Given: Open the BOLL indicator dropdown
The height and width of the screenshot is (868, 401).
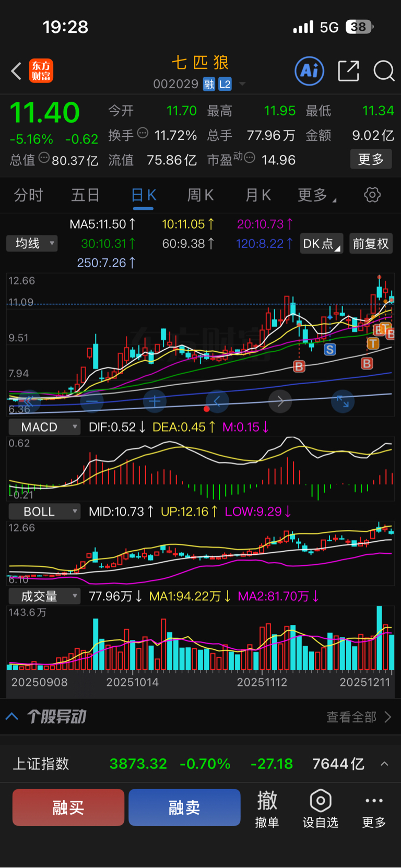Looking at the screenshot, I should pos(44,512).
